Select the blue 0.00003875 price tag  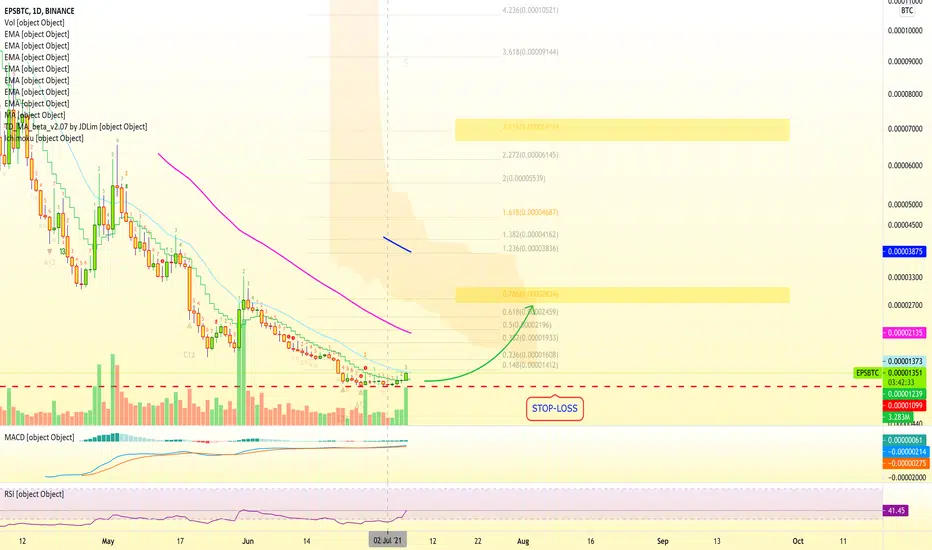point(904,252)
